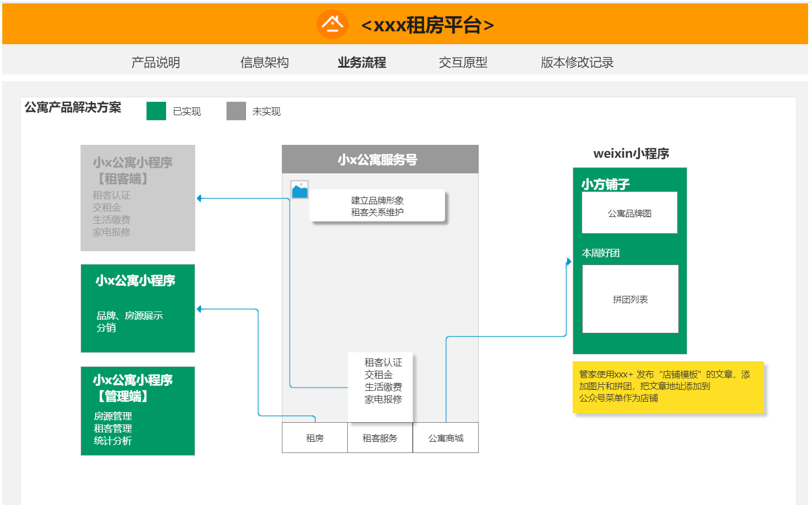Viewport: 812px width, 505px height.
Task: Click the 交租金 item in the popup menu
Action: [x=379, y=375]
